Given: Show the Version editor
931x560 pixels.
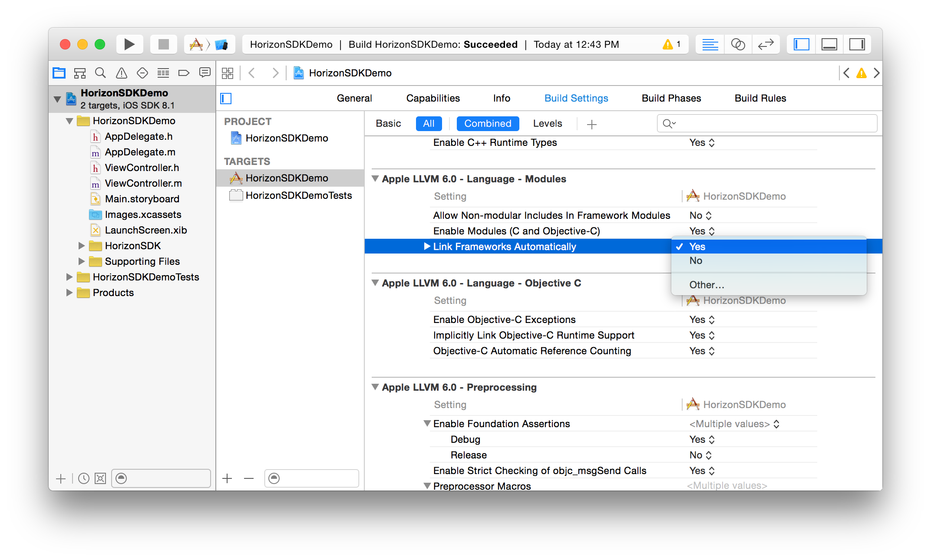Looking at the screenshot, I should [766, 44].
